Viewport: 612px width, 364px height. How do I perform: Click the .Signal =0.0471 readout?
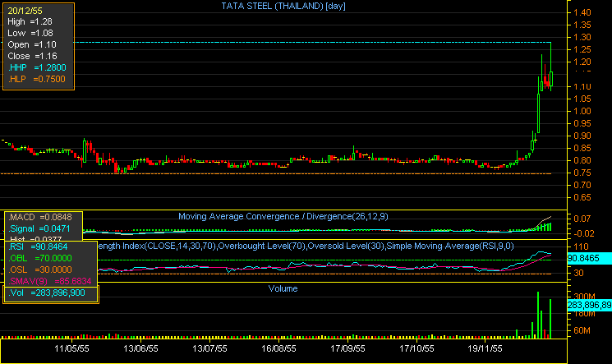[x=39, y=228]
